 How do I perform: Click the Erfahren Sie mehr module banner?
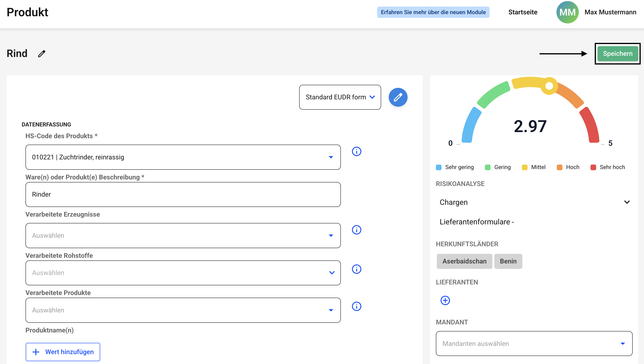click(x=433, y=12)
